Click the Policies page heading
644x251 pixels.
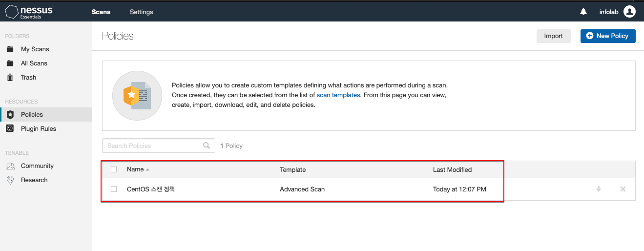pos(118,36)
